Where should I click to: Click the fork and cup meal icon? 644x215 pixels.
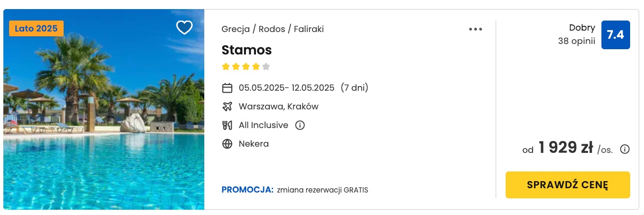point(227,125)
